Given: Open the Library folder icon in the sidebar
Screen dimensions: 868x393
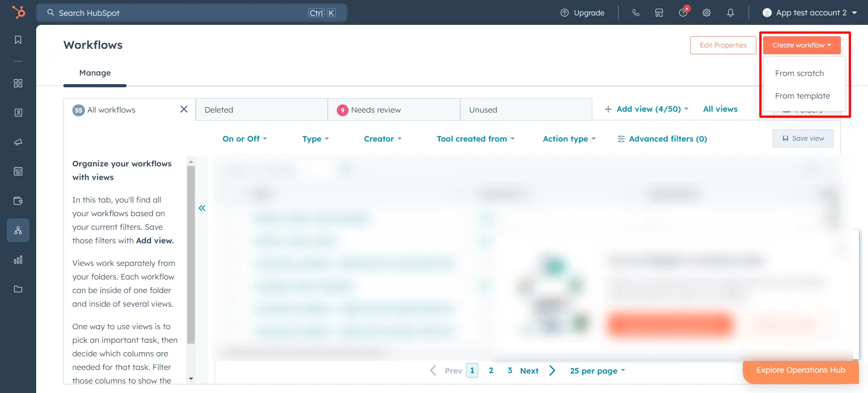Looking at the screenshot, I should (x=18, y=289).
